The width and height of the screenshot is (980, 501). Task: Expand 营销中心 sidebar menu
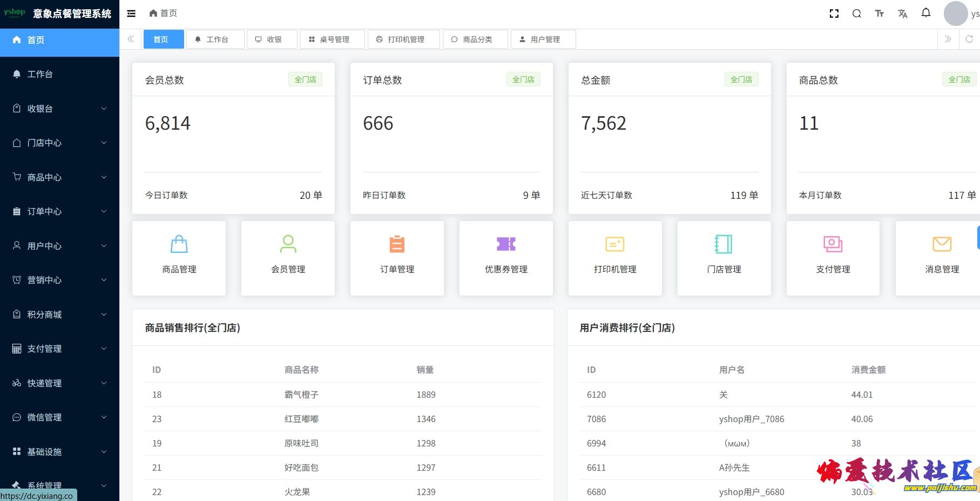point(59,280)
